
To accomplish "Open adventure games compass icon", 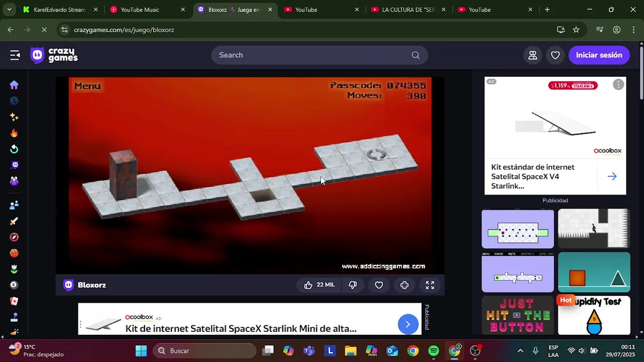I will pos(14,237).
